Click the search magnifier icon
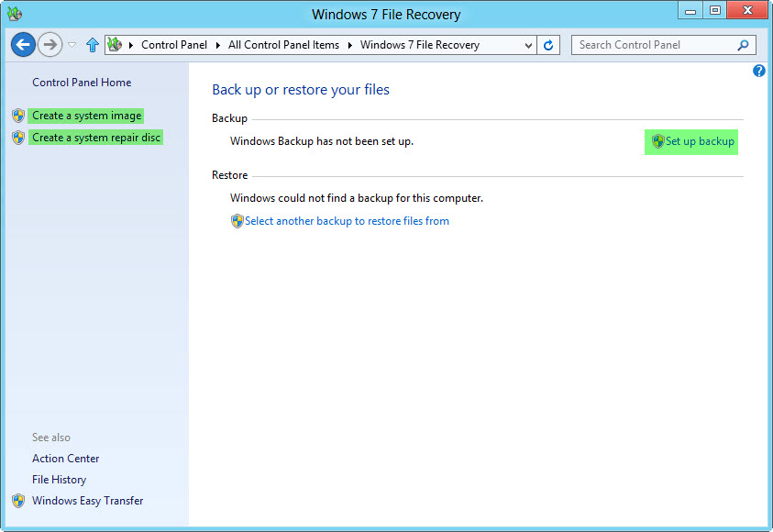773x532 pixels. [743, 45]
